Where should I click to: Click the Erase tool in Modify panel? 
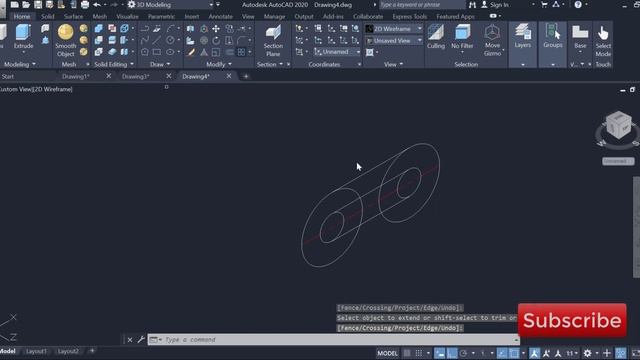(191, 52)
